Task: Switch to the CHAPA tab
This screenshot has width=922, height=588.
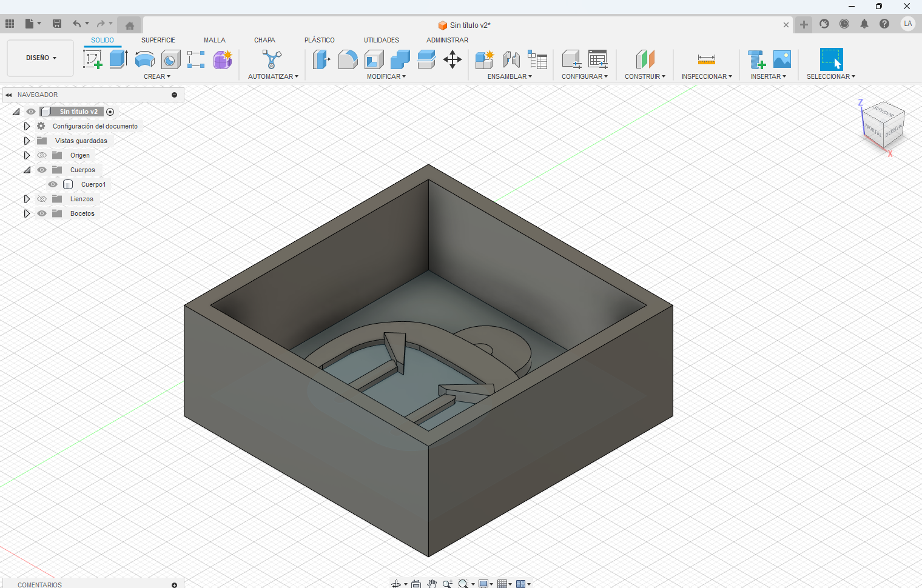Action: click(x=264, y=40)
